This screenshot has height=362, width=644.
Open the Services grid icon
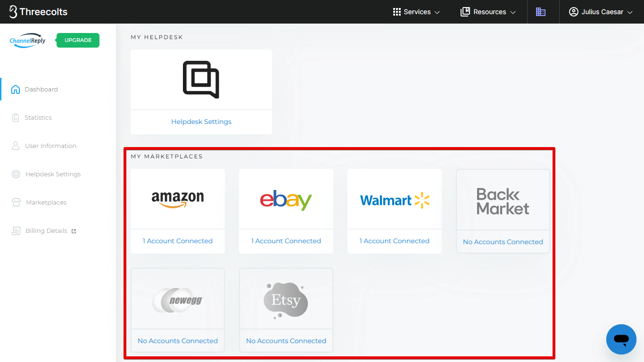click(x=396, y=12)
